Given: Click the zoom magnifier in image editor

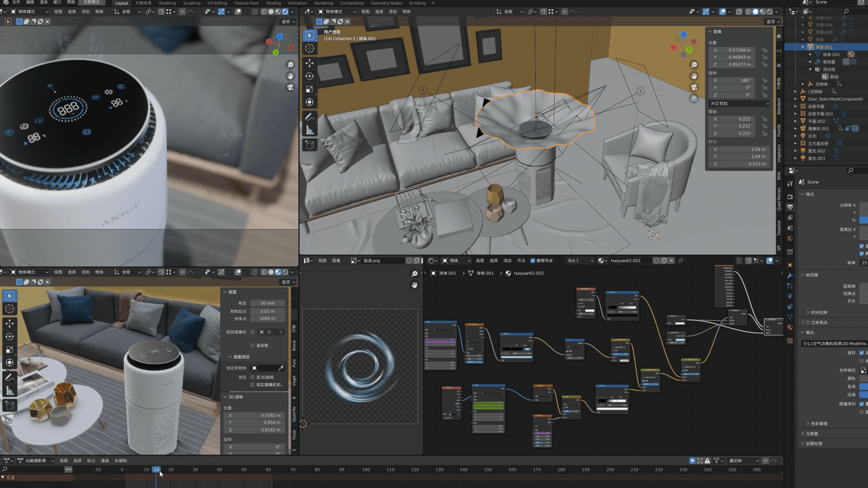Looking at the screenshot, I should click(x=414, y=274).
